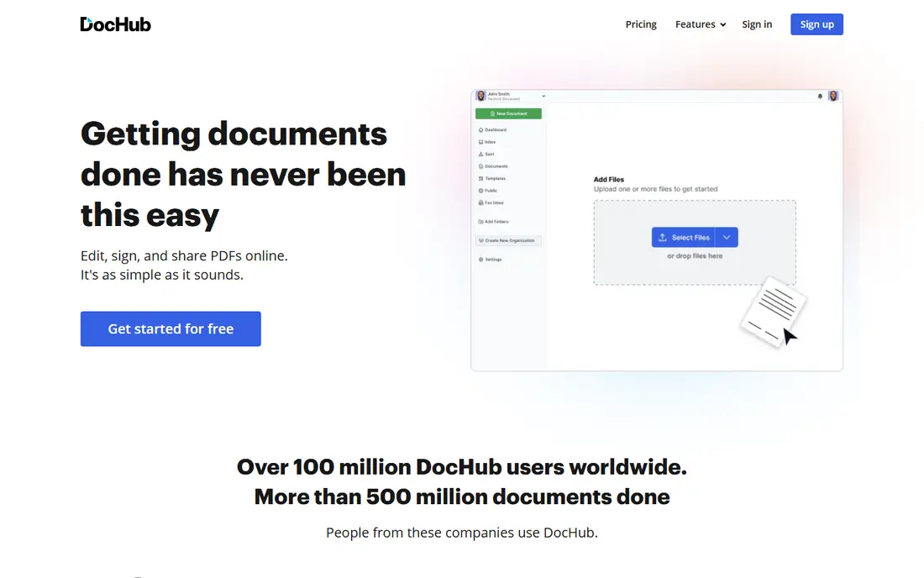Click the top-right user avatar in the preview
The height and width of the screenshot is (578, 924).
[x=833, y=96]
